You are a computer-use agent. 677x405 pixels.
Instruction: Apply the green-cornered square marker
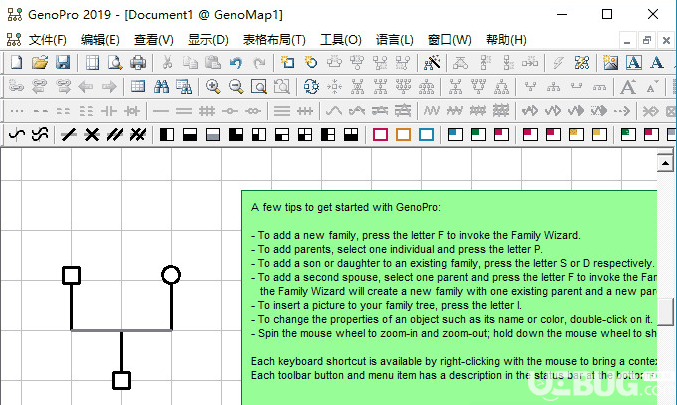tap(478, 135)
